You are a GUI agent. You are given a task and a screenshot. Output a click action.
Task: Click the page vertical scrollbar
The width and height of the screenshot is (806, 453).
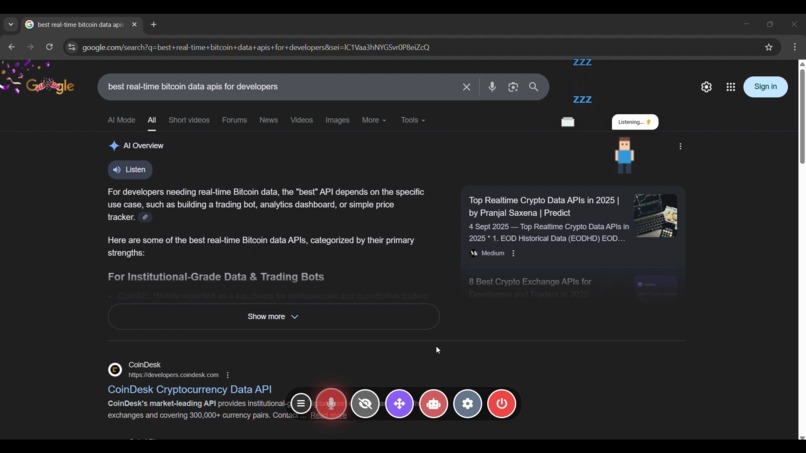[x=802, y=115]
